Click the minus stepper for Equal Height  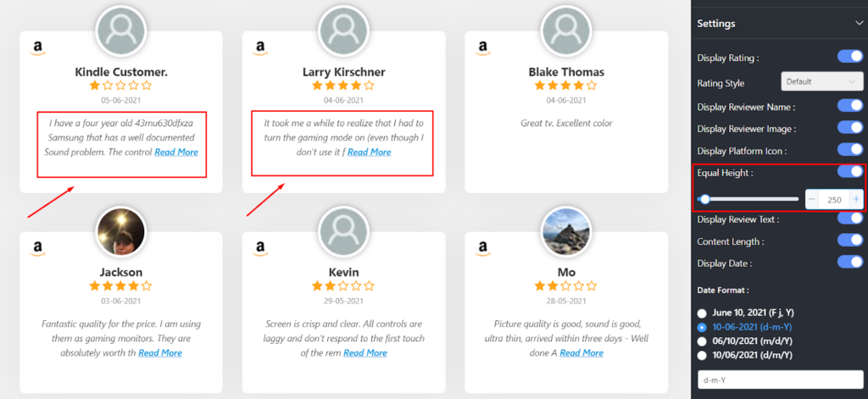click(811, 199)
